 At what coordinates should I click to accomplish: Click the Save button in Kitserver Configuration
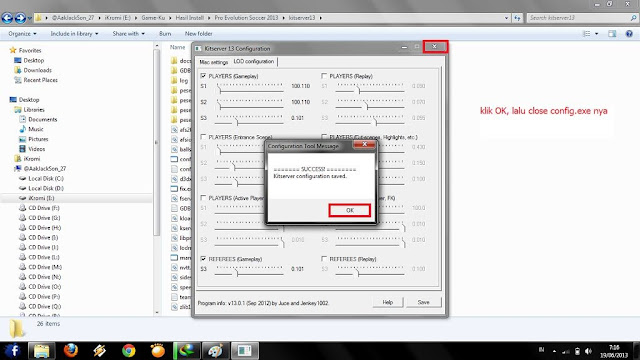pyautogui.click(x=424, y=302)
